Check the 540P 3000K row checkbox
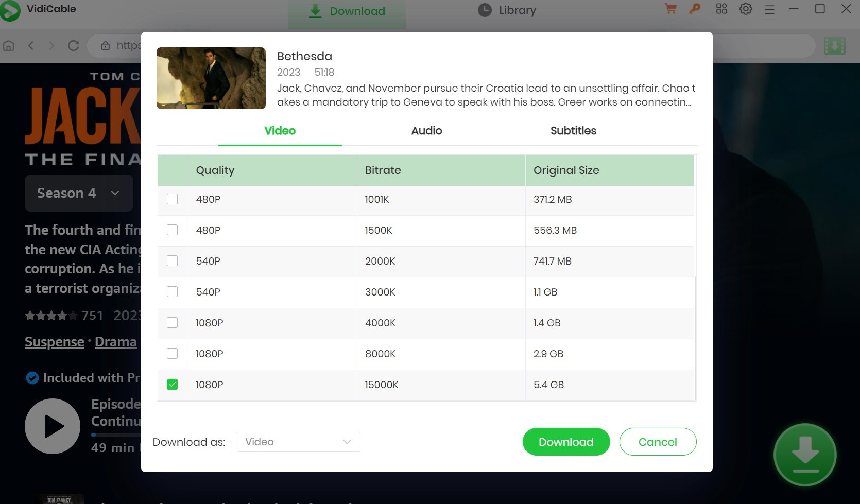 pyautogui.click(x=173, y=291)
